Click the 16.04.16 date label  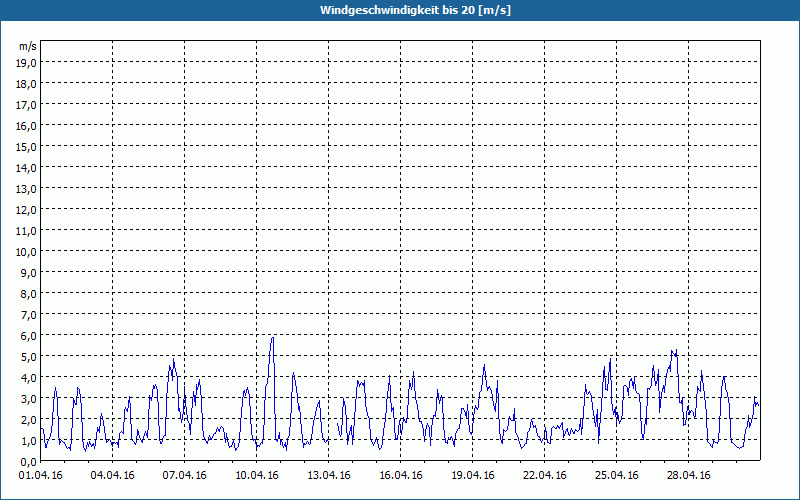click(401, 476)
